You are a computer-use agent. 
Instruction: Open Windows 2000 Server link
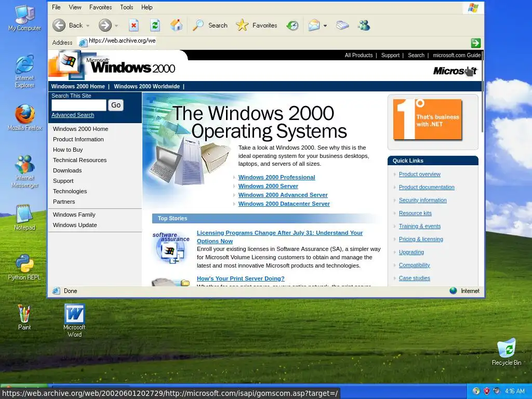coord(268,186)
